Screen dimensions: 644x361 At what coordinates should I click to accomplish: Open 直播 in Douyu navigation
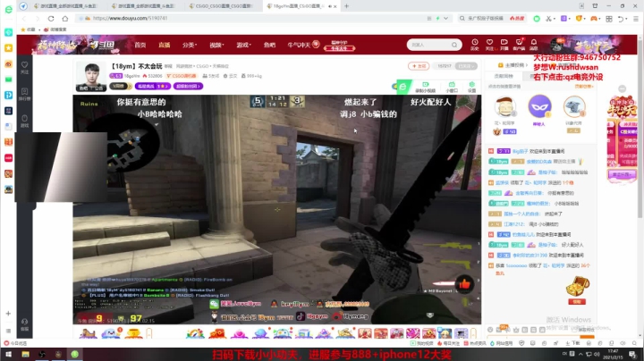(x=165, y=45)
